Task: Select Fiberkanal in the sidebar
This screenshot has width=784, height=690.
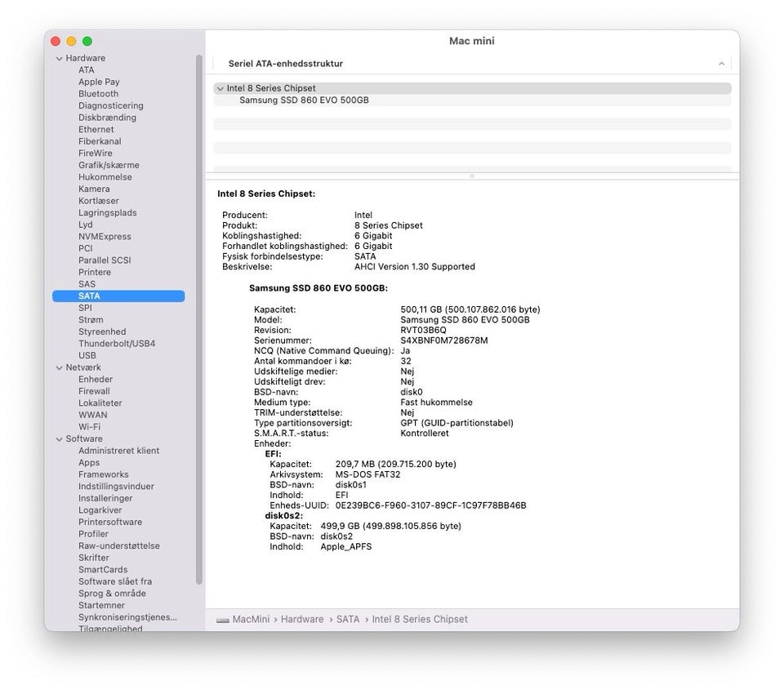Action: (100, 141)
